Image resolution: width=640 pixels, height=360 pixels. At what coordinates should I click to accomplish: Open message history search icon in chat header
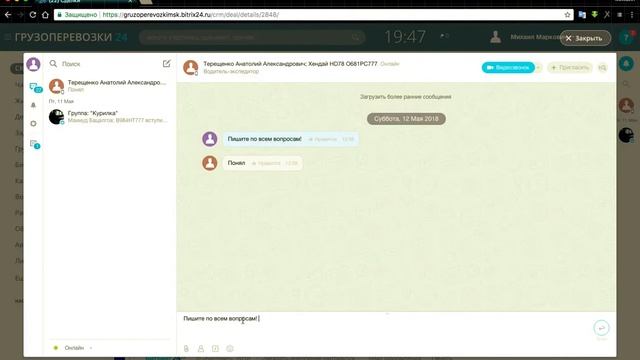click(x=602, y=67)
